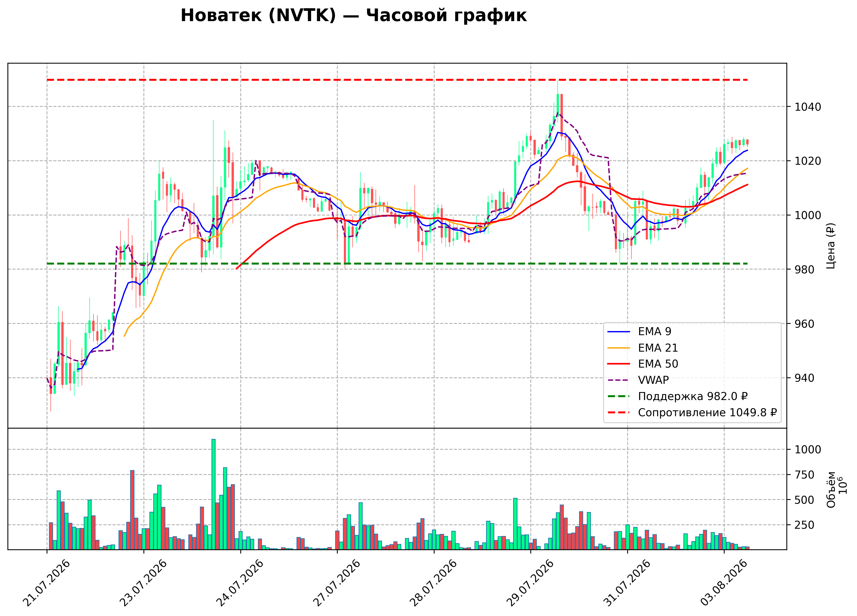
Task: Click the "Сопротивление 1049.8 ₽" legend entry text
Action: (707, 412)
